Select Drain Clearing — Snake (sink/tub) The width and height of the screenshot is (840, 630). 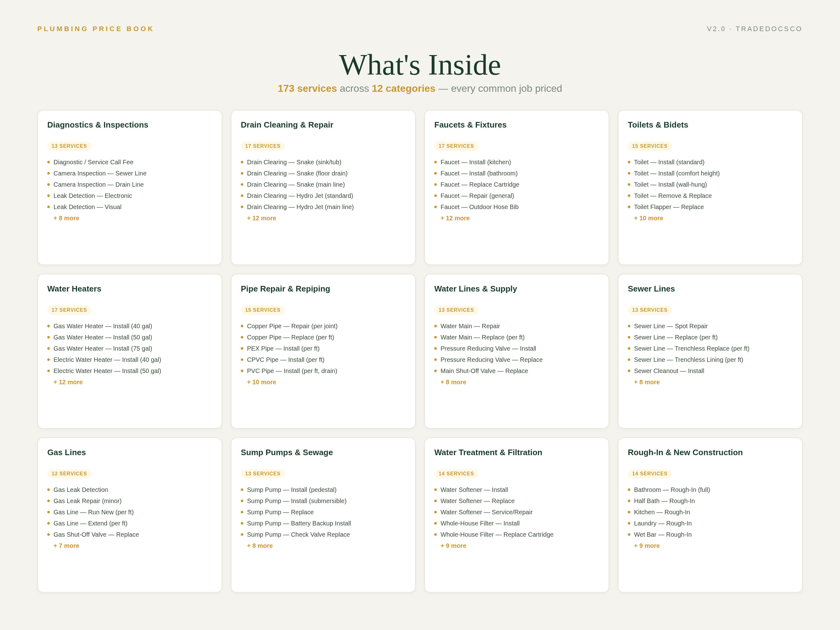[x=294, y=162]
